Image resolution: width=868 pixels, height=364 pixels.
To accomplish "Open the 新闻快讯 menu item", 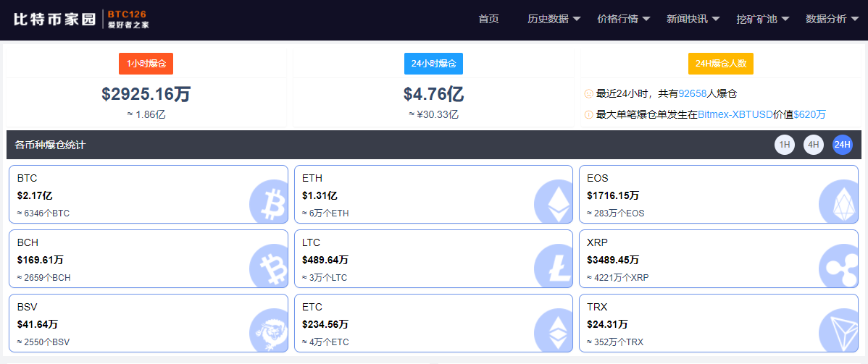I will coord(687,19).
